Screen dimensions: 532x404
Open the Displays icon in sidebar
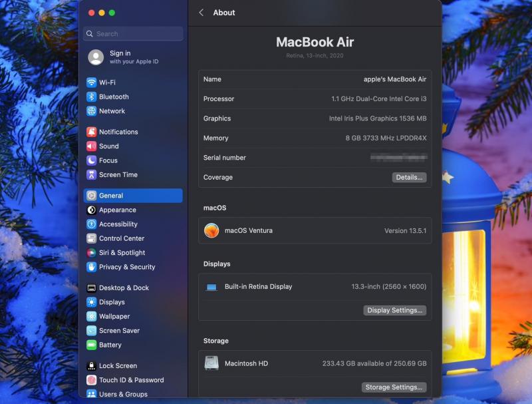[x=91, y=302]
